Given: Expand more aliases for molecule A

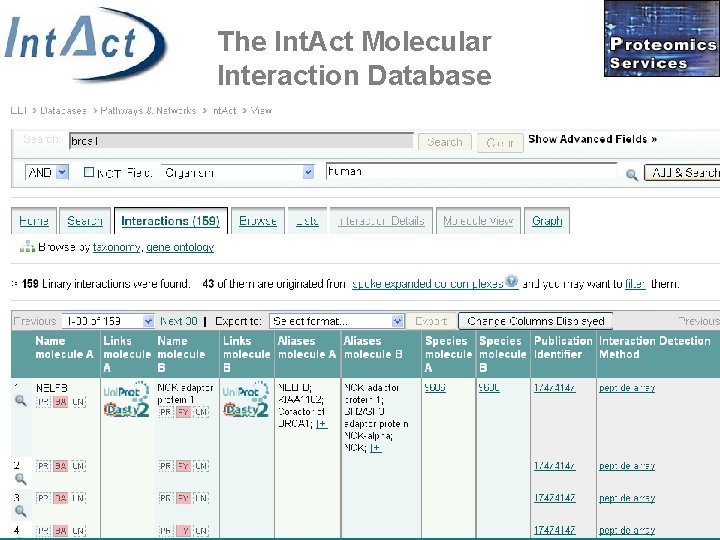Looking at the screenshot, I should (321, 424).
